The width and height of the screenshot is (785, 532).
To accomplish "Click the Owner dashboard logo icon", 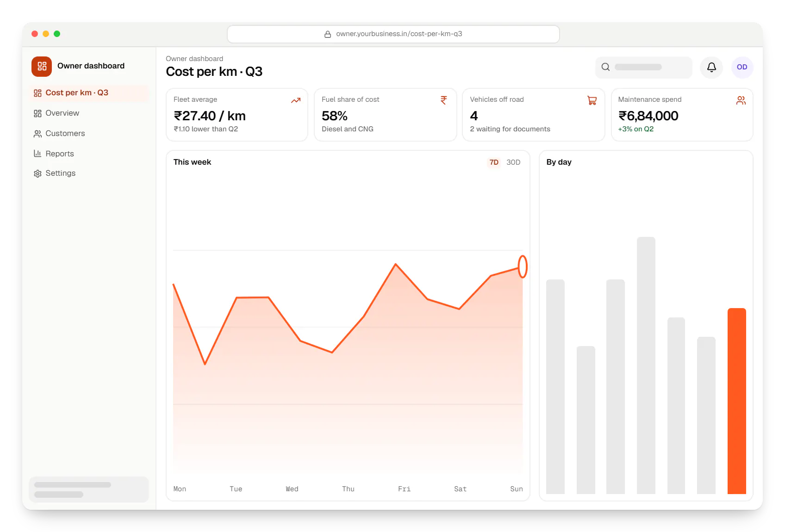I will pos(42,66).
